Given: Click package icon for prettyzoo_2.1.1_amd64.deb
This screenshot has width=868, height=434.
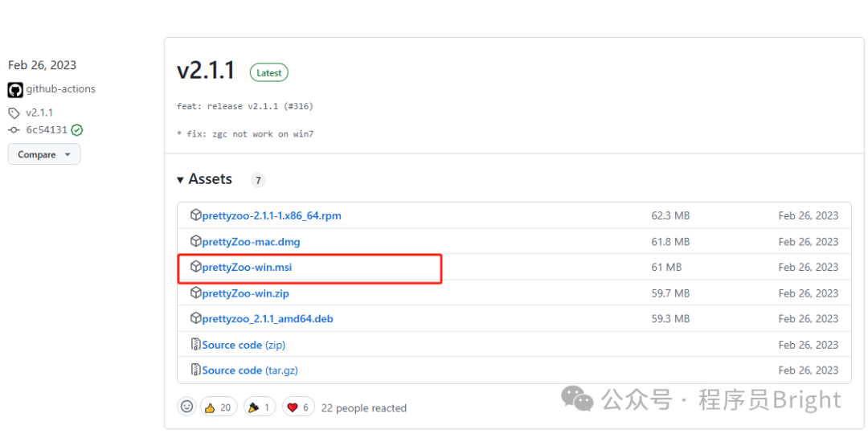Looking at the screenshot, I should (x=196, y=318).
